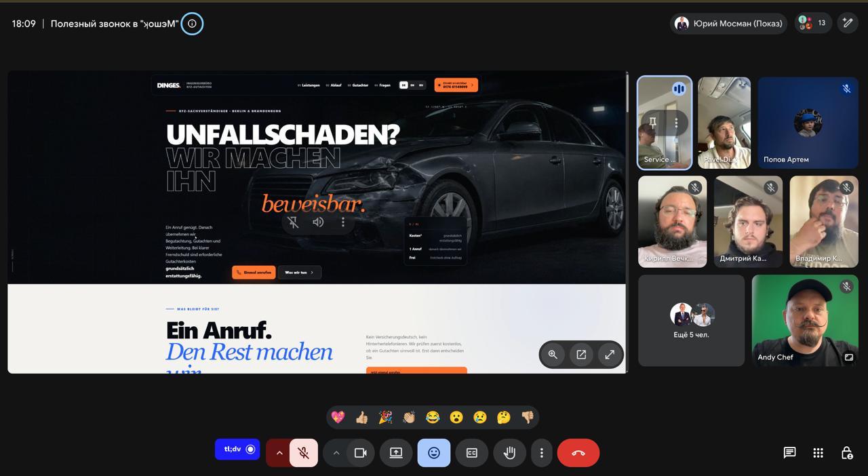Send the surprised face reaction
Screen dimensions: 868x476
456,417
